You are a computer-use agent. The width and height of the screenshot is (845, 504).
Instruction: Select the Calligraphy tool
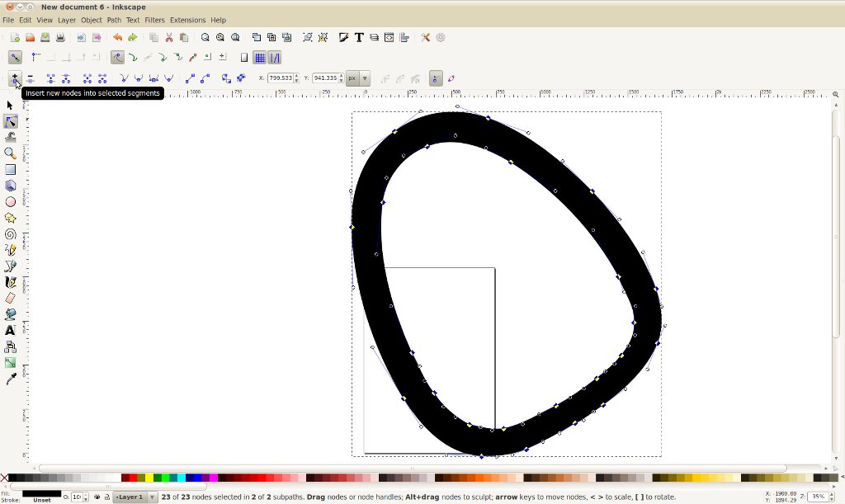[x=10, y=282]
